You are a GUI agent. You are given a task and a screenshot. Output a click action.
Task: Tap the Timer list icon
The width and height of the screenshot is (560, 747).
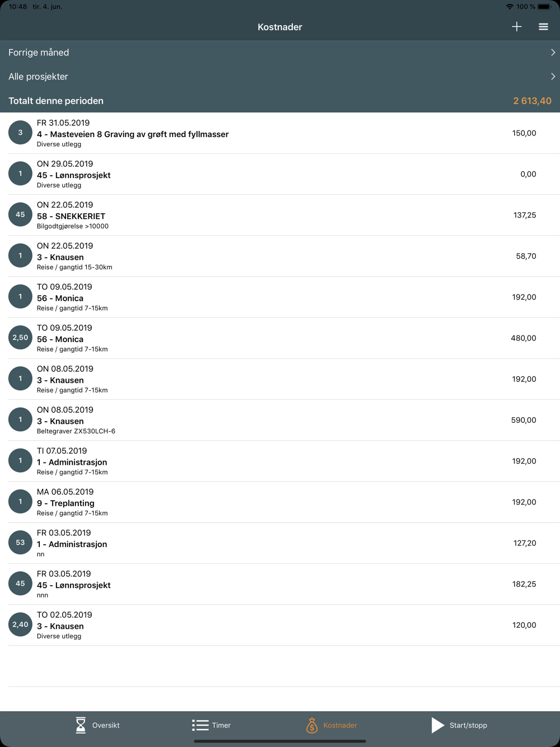pyautogui.click(x=200, y=725)
